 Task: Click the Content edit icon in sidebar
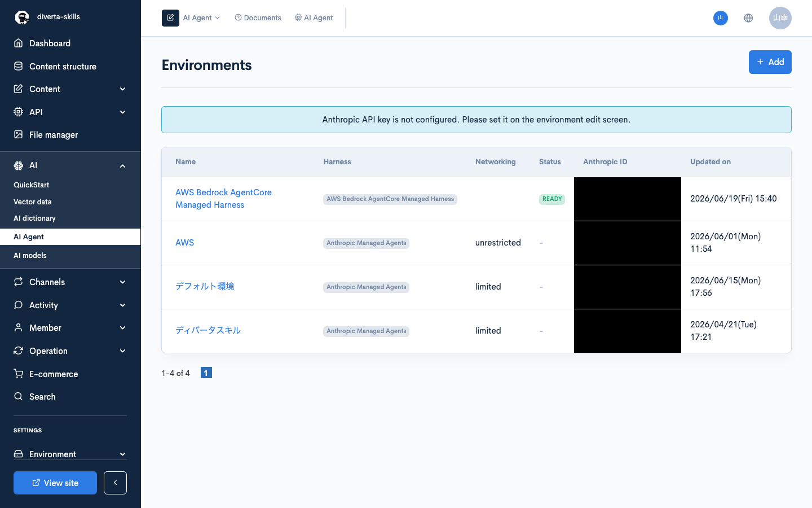19,89
